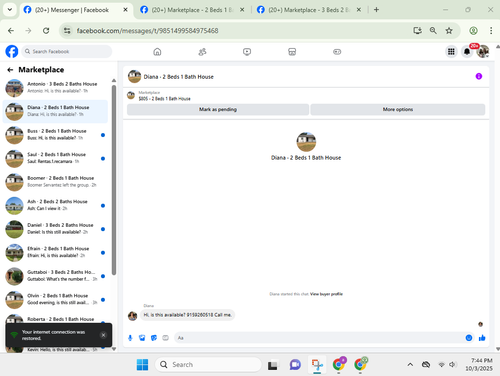The image size is (500, 376).
Task: Open the notifications bell icon
Action: click(467, 52)
